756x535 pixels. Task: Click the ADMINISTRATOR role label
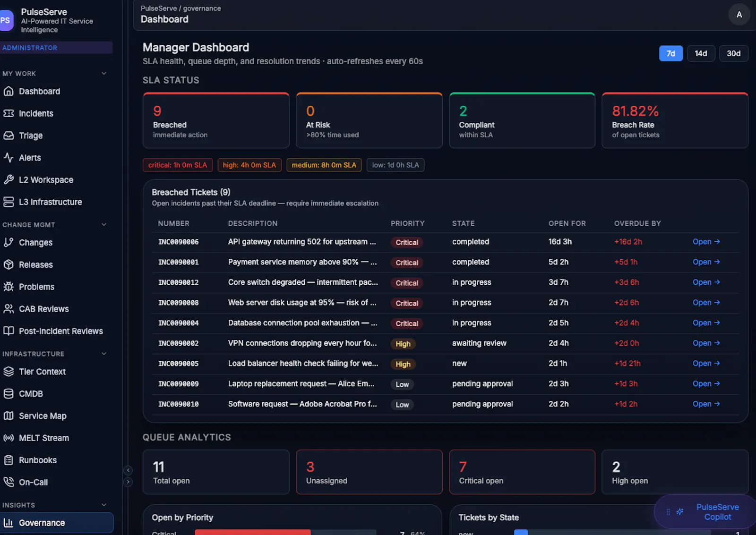pyautogui.click(x=30, y=48)
